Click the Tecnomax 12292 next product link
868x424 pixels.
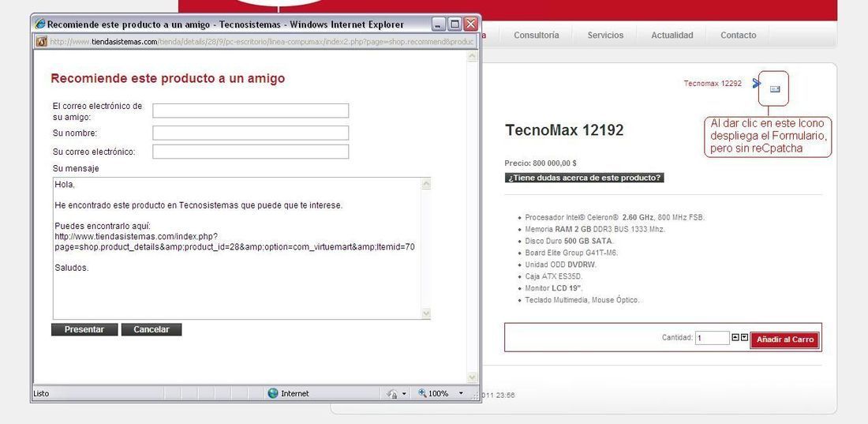point(713,83)
